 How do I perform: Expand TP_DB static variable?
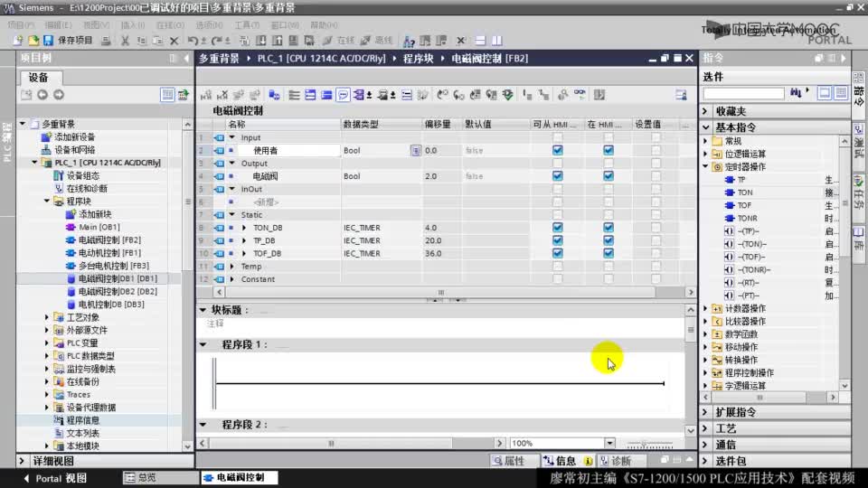[x=244, y=240]
